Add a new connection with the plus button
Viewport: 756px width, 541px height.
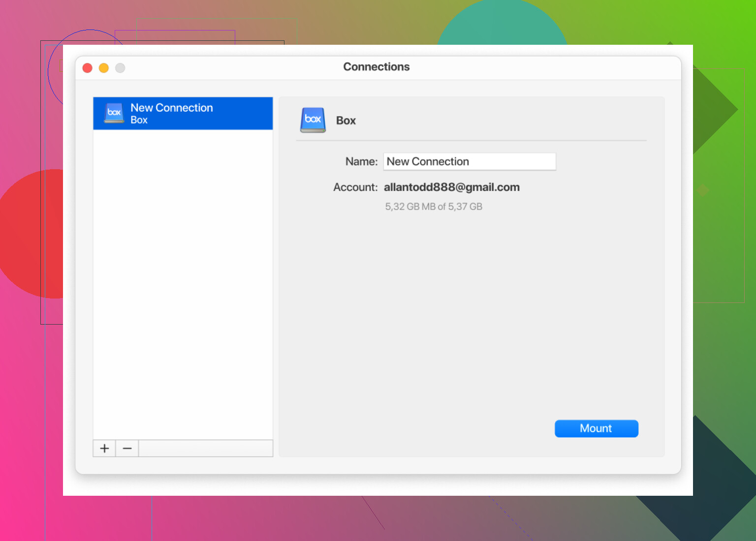104,448
